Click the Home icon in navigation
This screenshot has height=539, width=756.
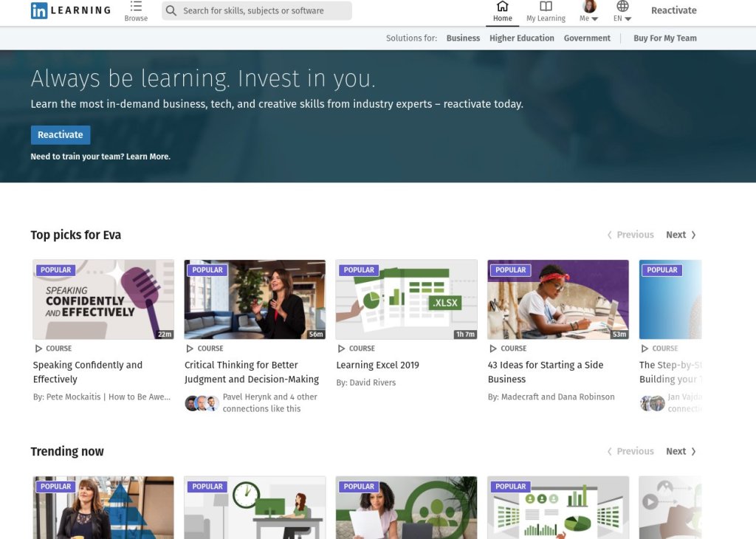[503, 7]
